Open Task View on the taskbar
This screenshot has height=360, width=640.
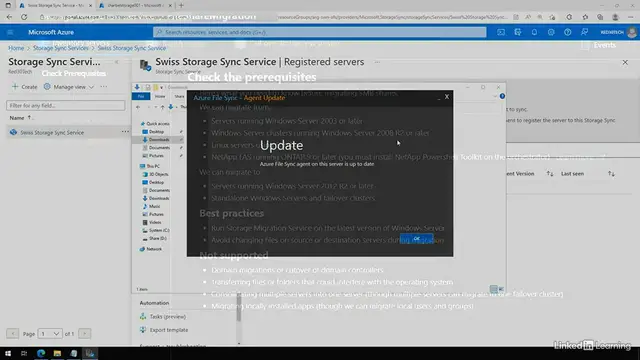point(24,353)
